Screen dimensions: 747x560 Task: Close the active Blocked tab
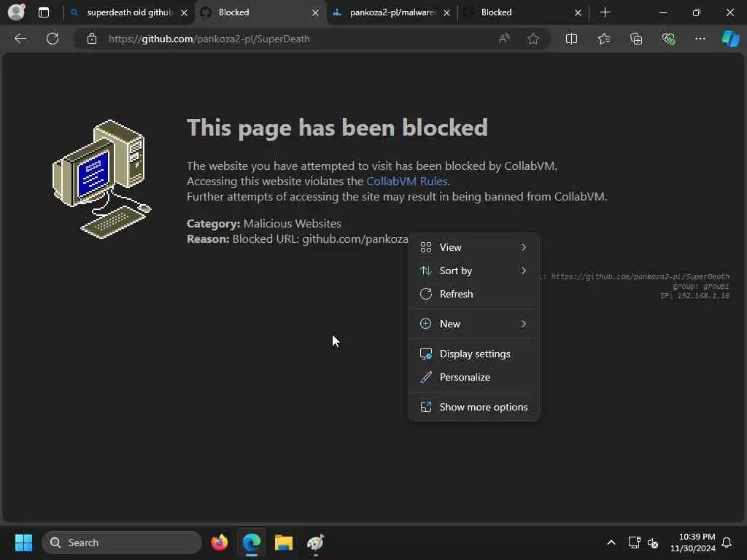click(x=315, y=13)
